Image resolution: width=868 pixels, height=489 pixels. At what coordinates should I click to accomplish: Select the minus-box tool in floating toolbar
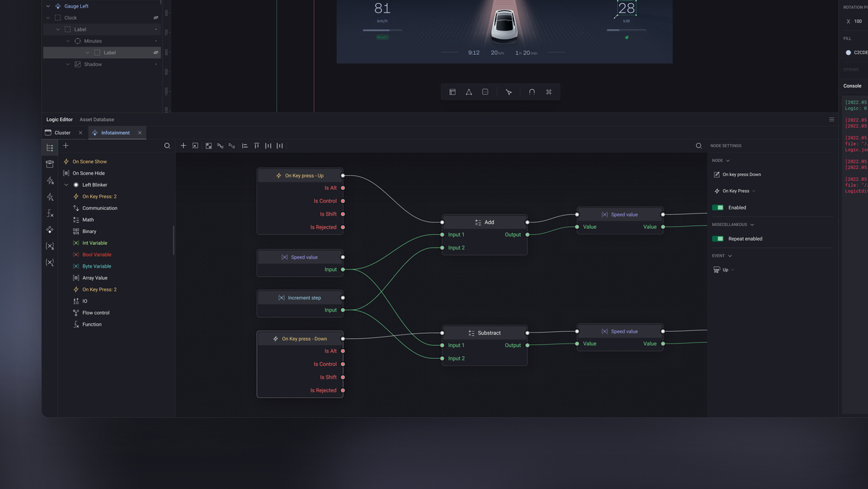click(485, 92)
